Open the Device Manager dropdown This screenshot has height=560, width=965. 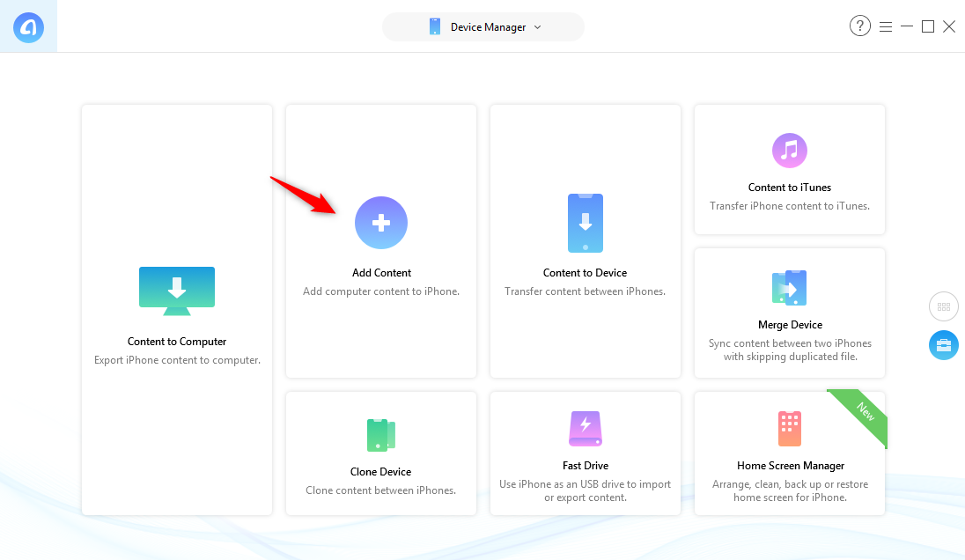(483, 27)
